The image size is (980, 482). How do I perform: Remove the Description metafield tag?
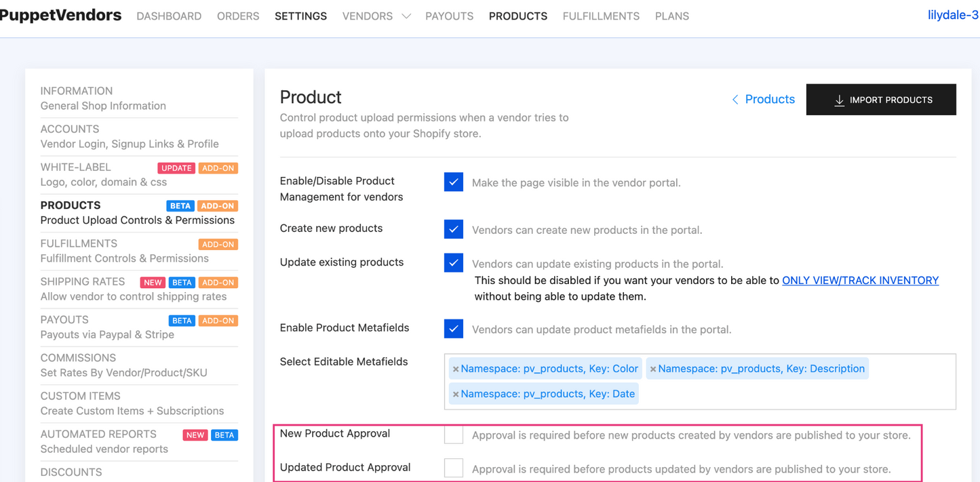coord(653,369)
